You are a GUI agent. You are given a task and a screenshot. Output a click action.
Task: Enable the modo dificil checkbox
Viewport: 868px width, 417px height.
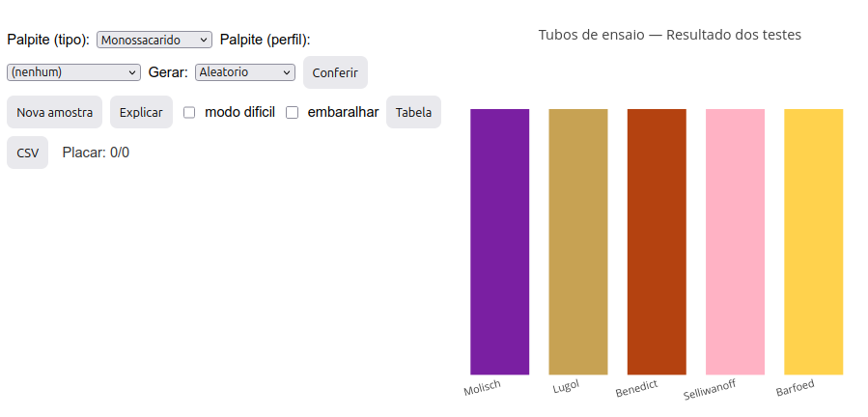click(x=189, y=112)
